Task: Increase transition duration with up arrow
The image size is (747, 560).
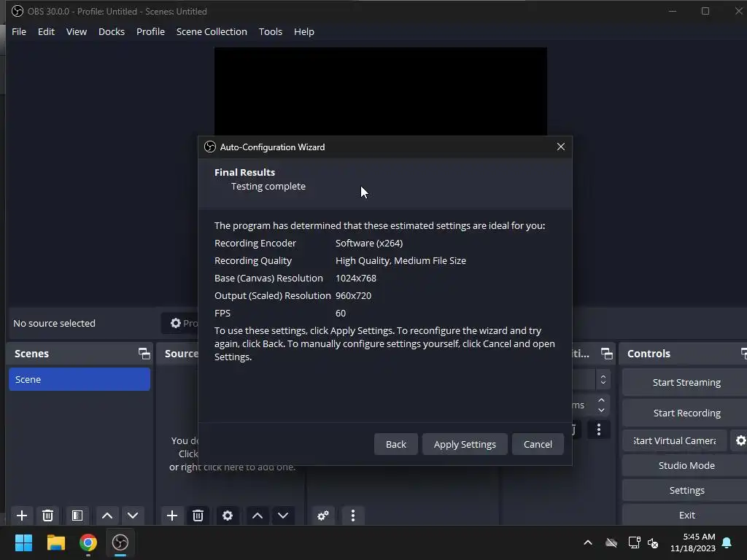Action: point(601,400)
